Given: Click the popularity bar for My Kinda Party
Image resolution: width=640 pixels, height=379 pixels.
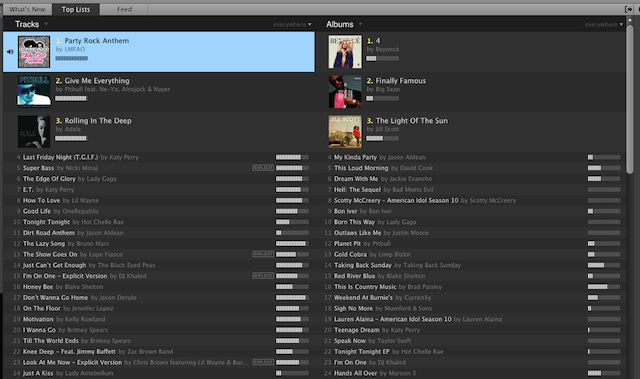Looking at the screenshot, I should coord(604,157).
